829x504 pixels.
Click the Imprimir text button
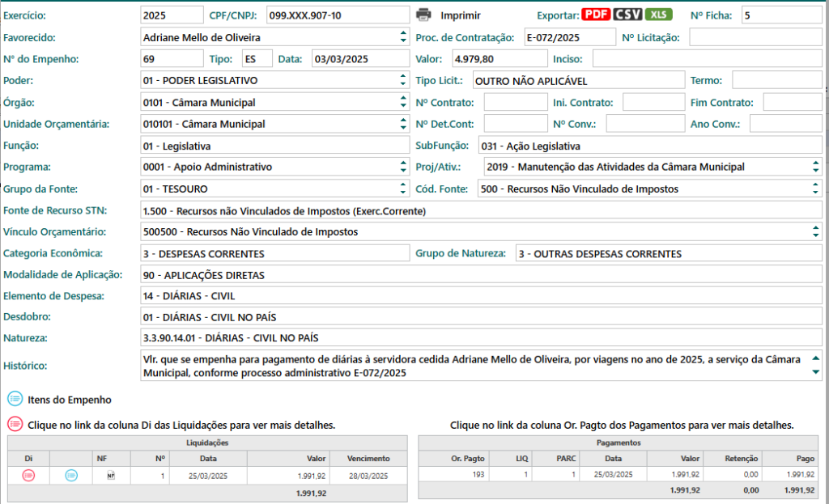tap(460, 15)
